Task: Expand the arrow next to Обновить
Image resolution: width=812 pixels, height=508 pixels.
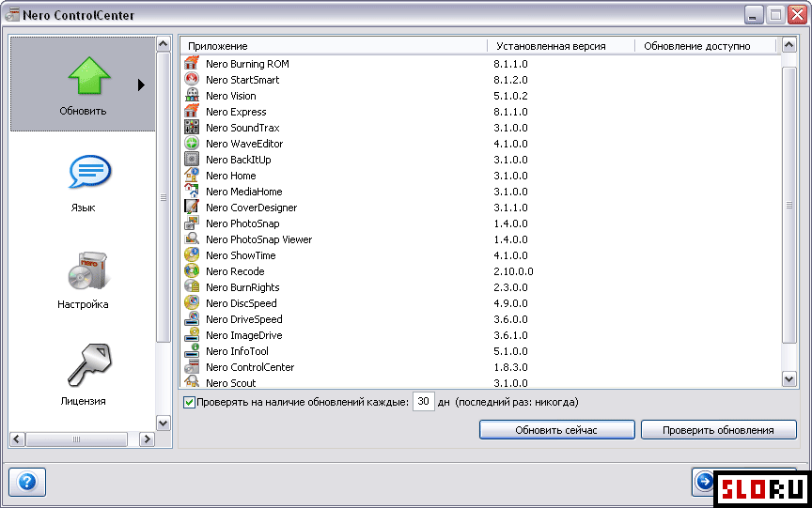Action: [141, 85]
